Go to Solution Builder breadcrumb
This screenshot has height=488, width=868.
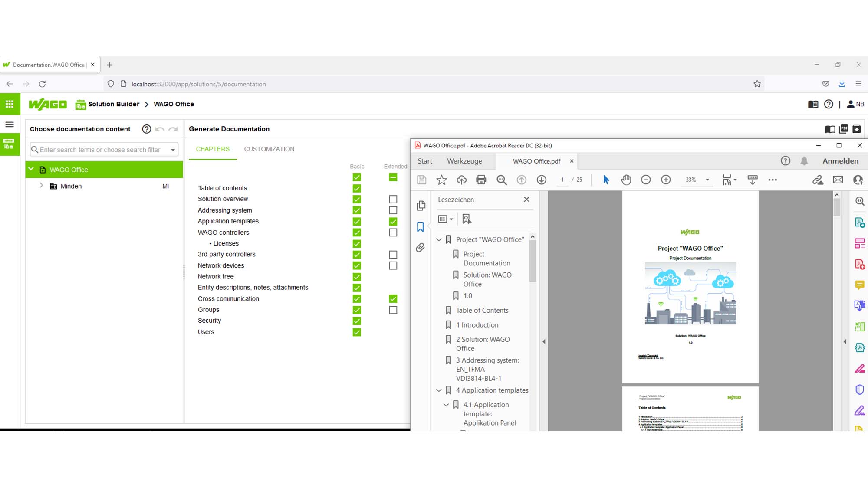tap(114, 104)
